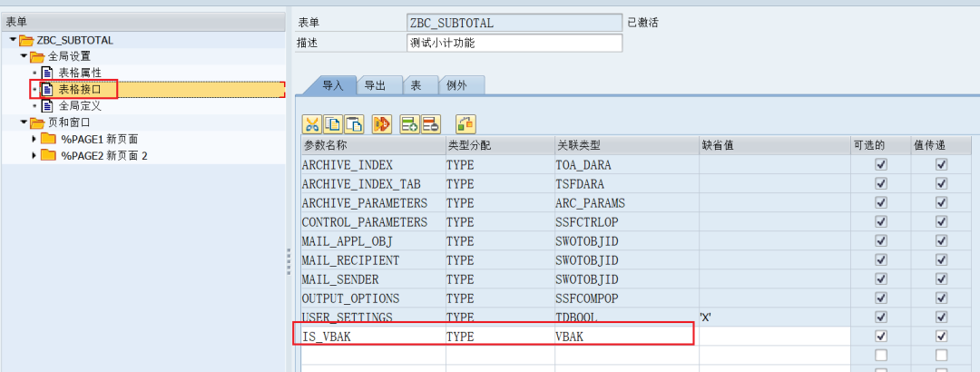This screenshot has height=372, width=980.
Task: Select 表格属性 in the tree
Action: coord(80,73)
